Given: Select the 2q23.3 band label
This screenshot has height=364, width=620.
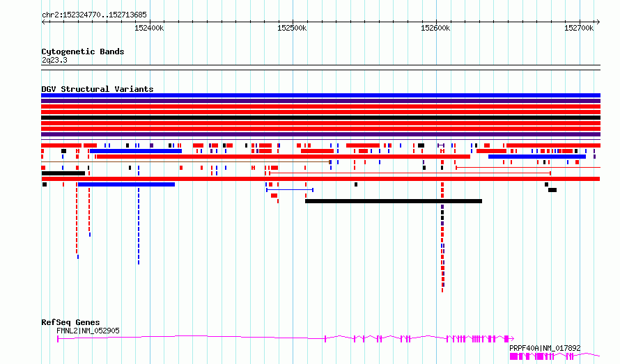Looking at the screenshot, I should 54,60.
